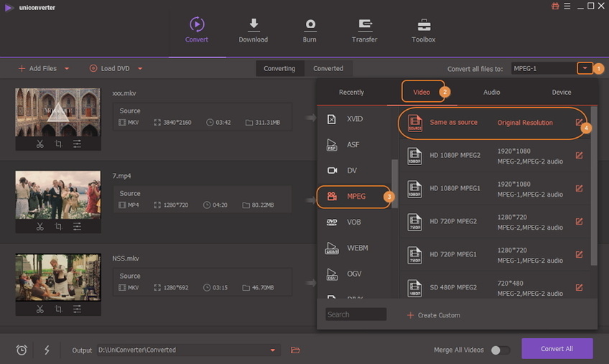Edit the HD 720P MPEG2 preset
Image resolution: width=609 pixels, height=364 pixels.
point(579,221)
